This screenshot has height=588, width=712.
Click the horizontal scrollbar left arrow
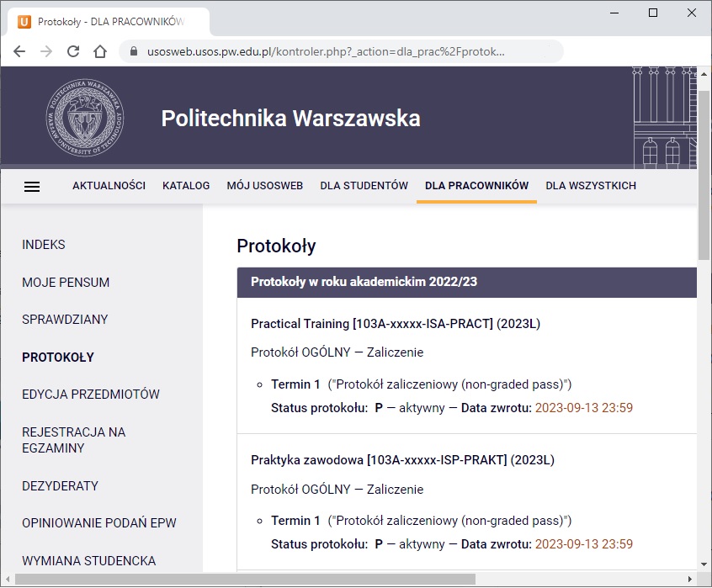coord(8,580)
